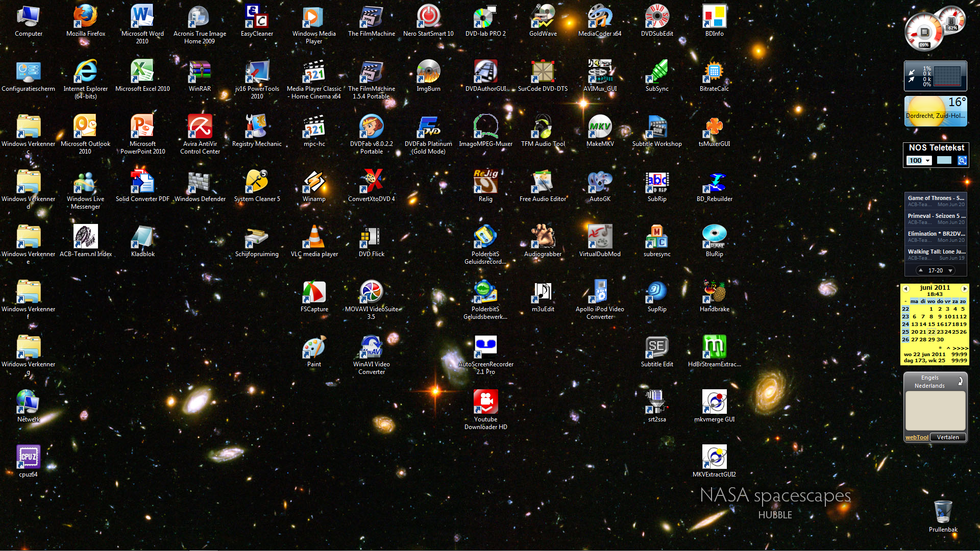Select the Handbrake pineapple icon

point(714,296)
